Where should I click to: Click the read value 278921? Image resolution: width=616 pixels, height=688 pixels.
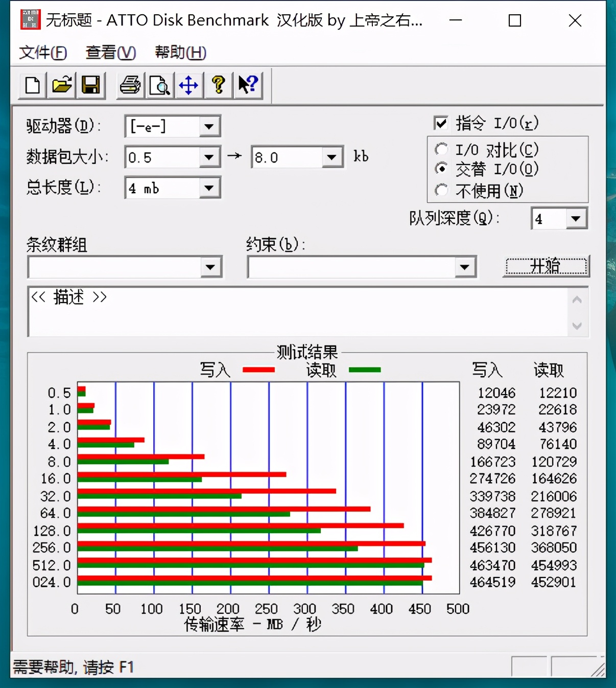pyautogui.click(x=554, y=513)
